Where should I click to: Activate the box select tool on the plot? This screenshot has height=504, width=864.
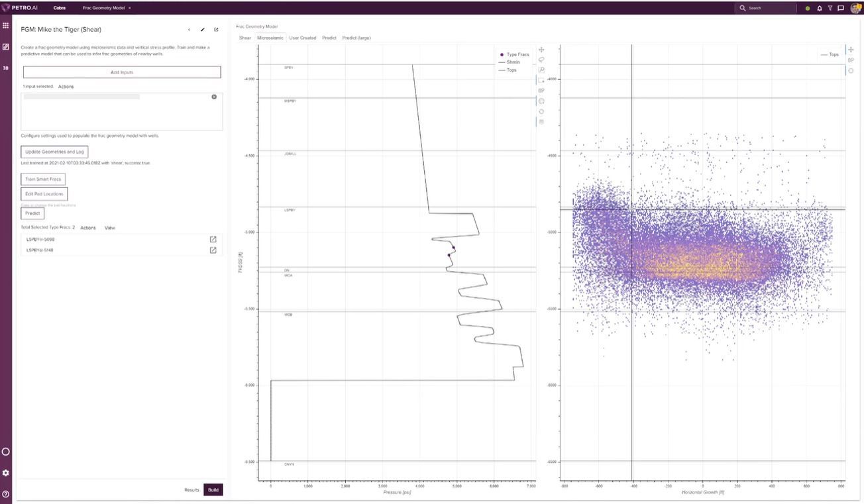(x=541, y=79)
